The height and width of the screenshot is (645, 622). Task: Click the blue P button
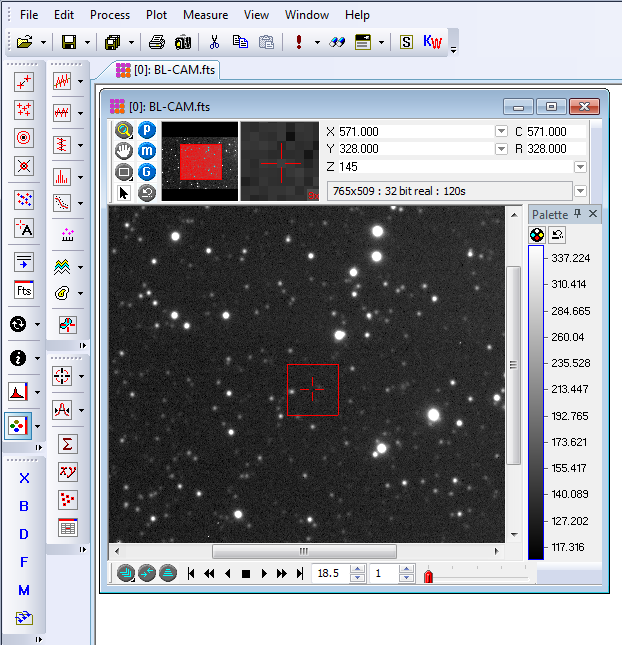[147, 130]
